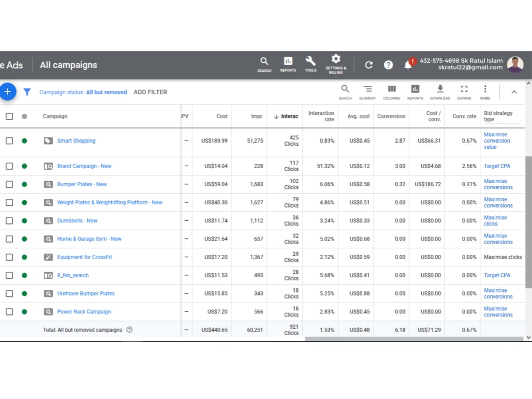Open Equipment for CrossFit campaign link
Screen dimensions: 532x399
(85, 257)
